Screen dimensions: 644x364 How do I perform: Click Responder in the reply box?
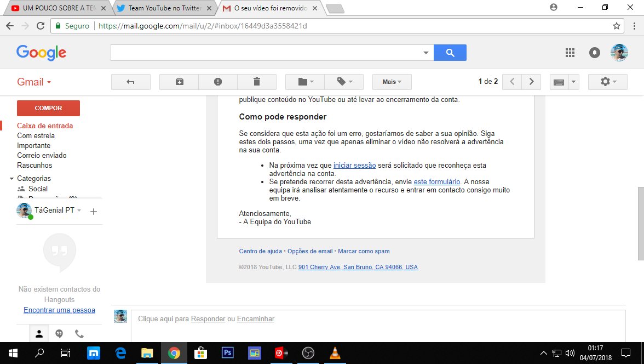pyautogui.click(x=208, y=318)
